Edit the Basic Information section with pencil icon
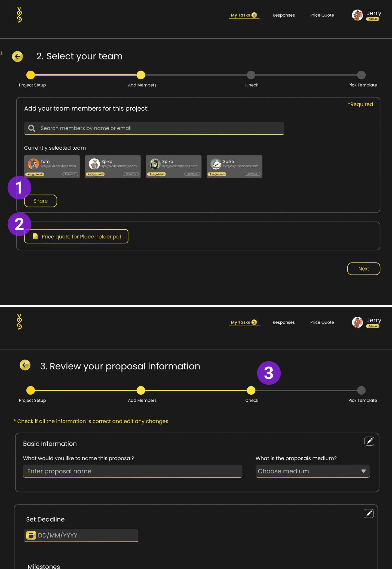 369,441
